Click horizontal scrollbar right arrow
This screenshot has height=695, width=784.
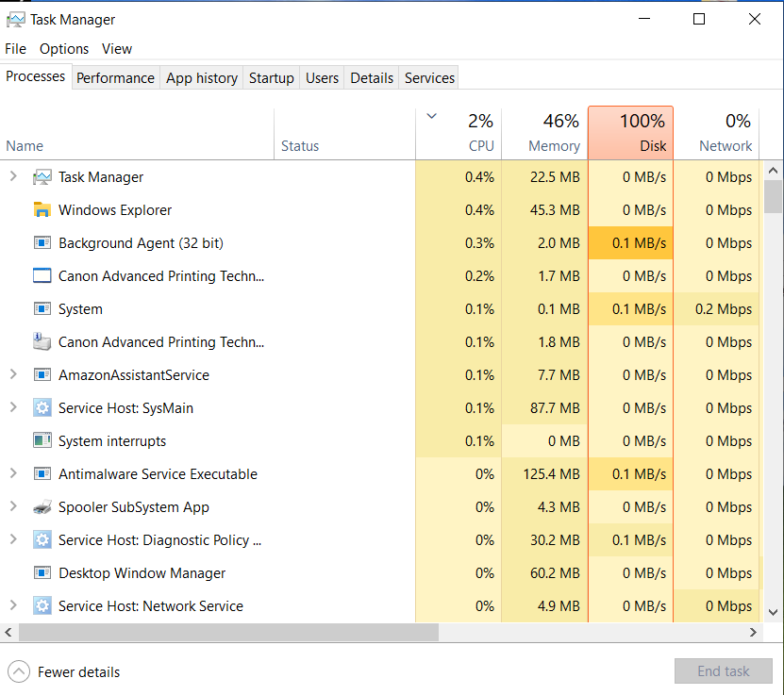coord(753,633)
